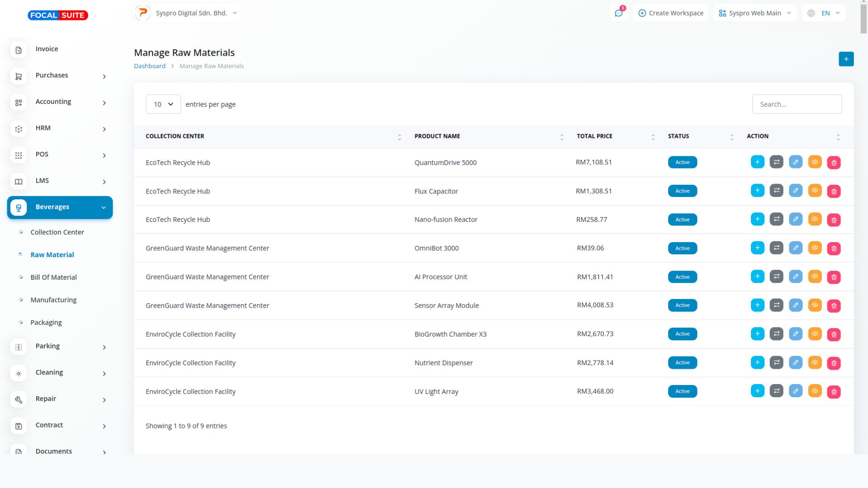Click the transfer arrows icon for Nano-fusion Reactor
The image size is (868, 488).
pyautogui.click(x=776, y=220)
